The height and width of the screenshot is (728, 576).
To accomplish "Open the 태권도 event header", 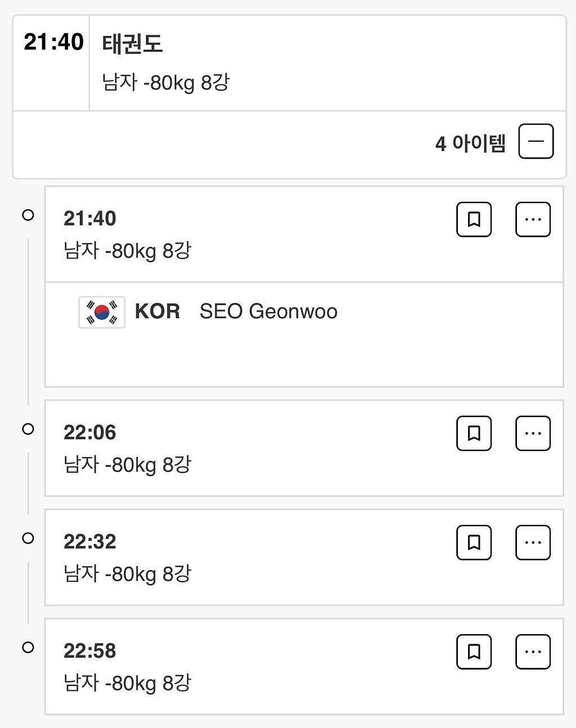I will [x=289, y=63].
